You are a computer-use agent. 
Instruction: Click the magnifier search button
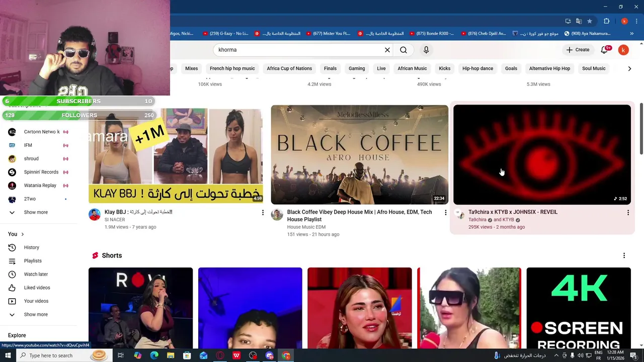pyautogui.click(x=404, y=50)
